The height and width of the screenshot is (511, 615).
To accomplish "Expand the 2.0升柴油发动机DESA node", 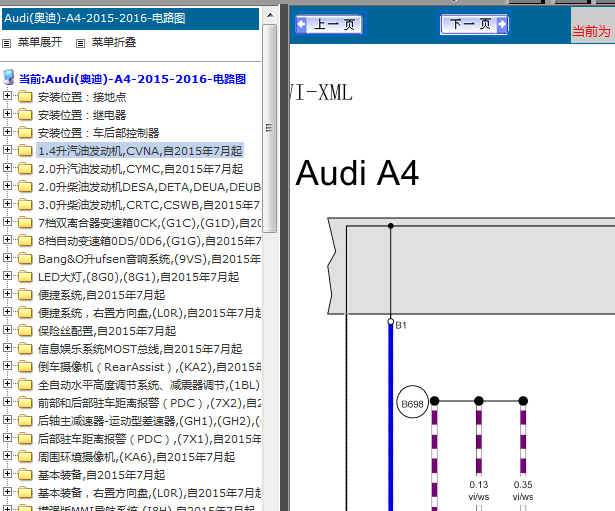I will click(7, 186).
